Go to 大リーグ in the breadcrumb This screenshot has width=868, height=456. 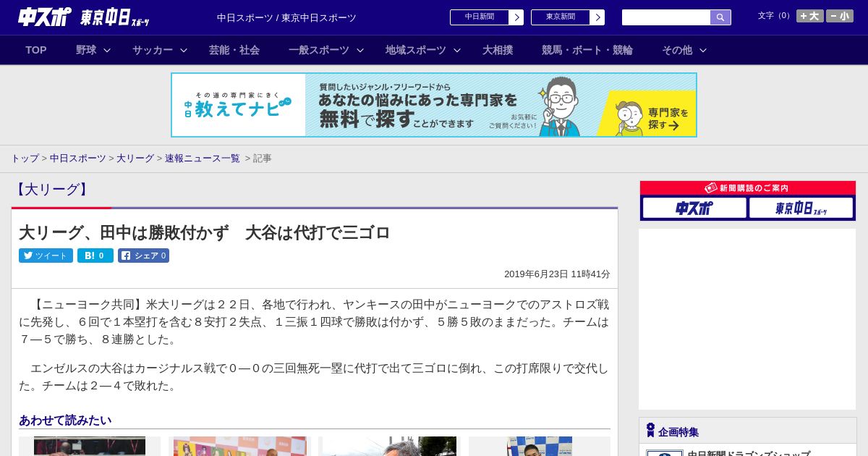pyautogui.click(x=135, y=158)
